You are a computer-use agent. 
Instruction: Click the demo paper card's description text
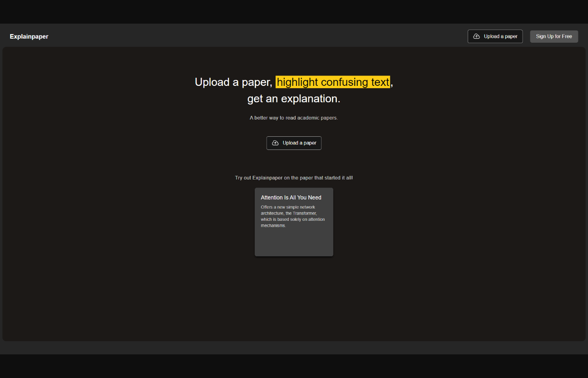(292, 216)
